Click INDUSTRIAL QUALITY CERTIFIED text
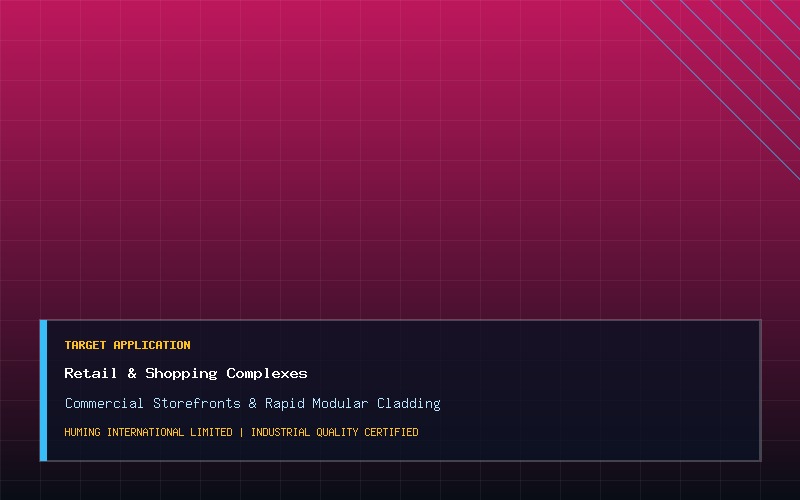800x500 pixels. pos(335,432)
